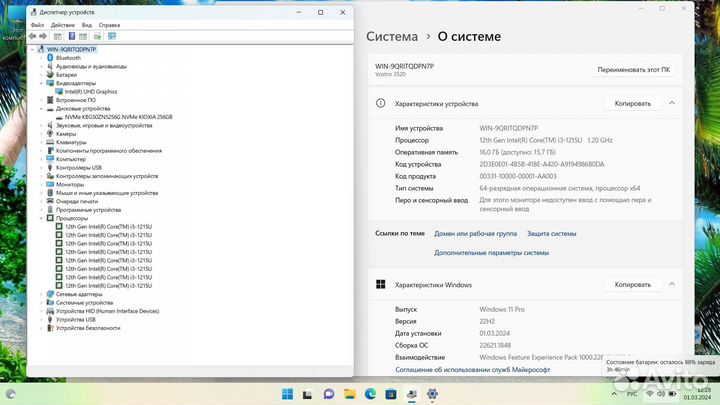Viewport: 720px width, 405px height.
Task: Toggle the action pane toolbar icon
Action: [x=83, y=36]
